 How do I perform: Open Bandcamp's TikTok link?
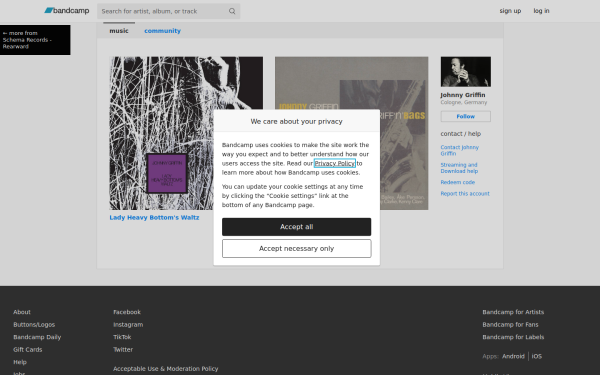tap(122, 337)
